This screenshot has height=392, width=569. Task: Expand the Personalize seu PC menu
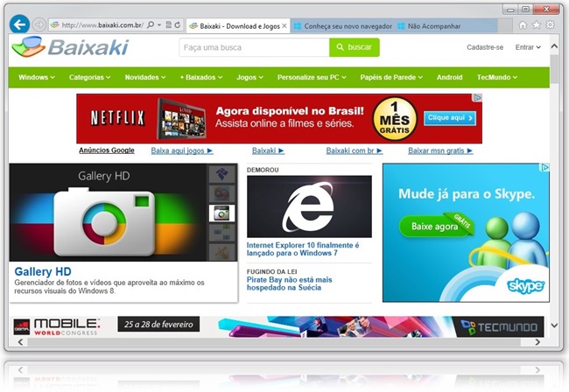click(312, 77)
